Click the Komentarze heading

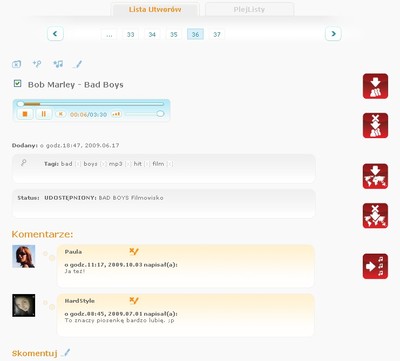(x=42, y=234)
